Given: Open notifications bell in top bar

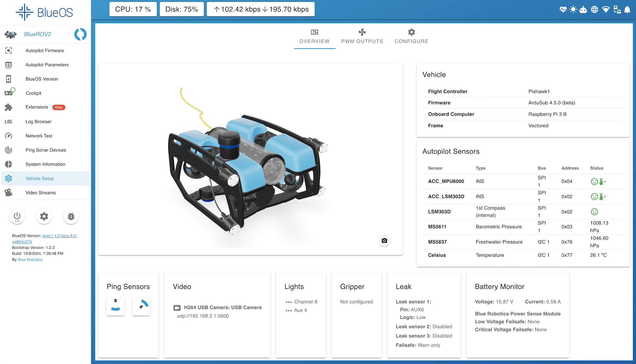Looking at the screenshot, I should tap(627, 10).
